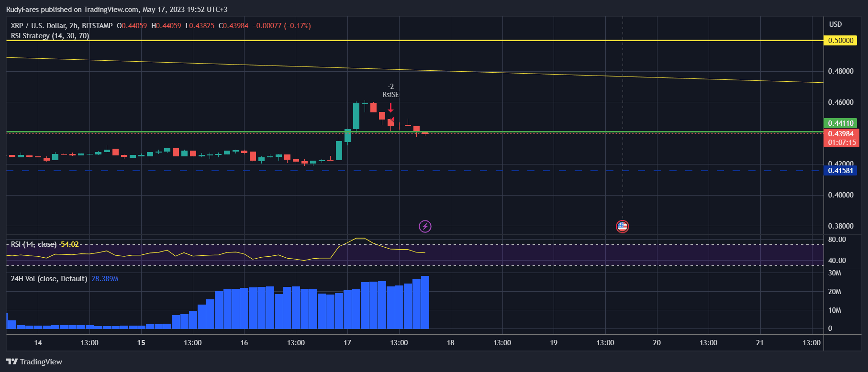868x372 pixels.
Task: Select the RSI (14, close) indicator label
Action: pos(33,244)
